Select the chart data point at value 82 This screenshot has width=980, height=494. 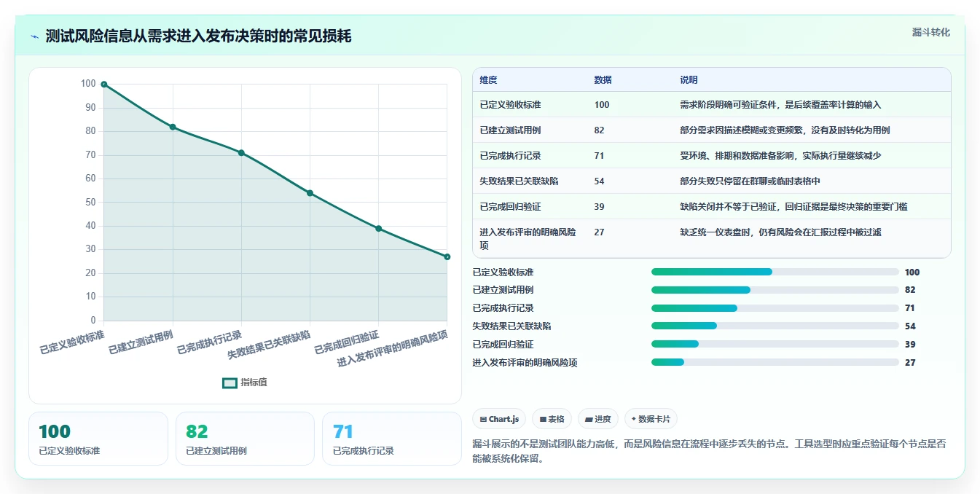tap(173, 127)
